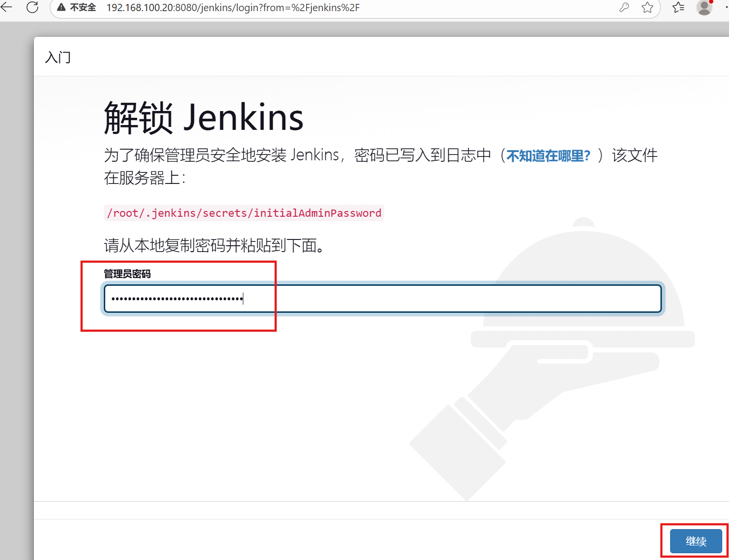Reload the Jenkins login page
729x560 pixels.
tap(32, 7)
